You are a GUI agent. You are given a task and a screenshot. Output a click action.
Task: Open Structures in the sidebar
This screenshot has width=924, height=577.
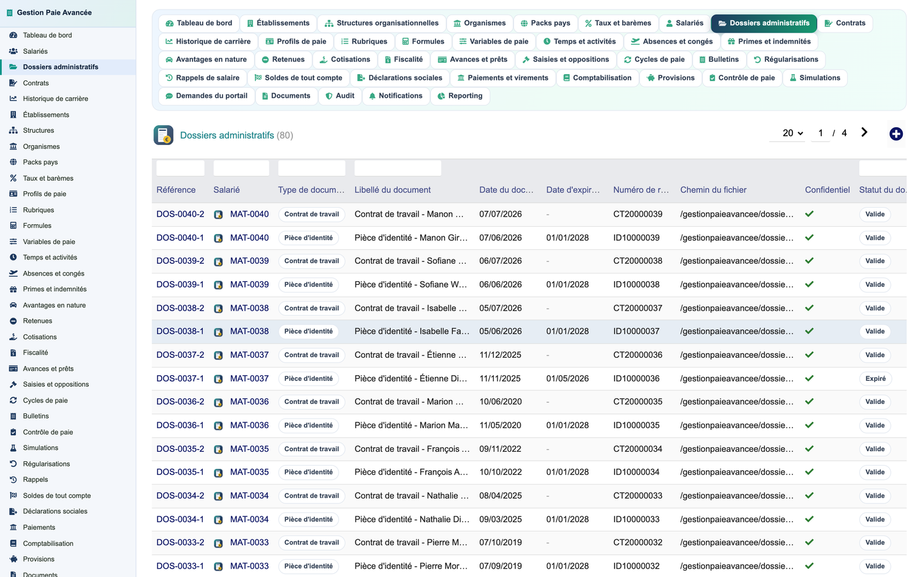pyautogui.click(x=38, y=130)
